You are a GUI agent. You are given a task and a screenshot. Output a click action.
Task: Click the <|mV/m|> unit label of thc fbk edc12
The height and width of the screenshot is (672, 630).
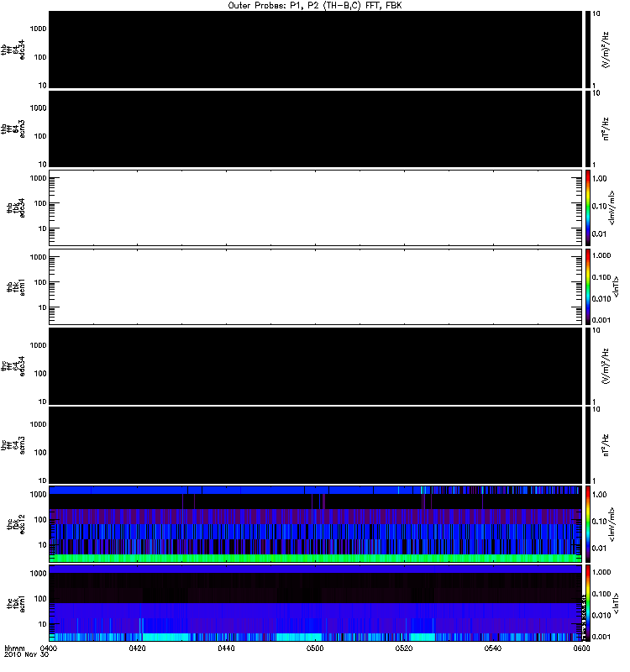click(612, 524)
